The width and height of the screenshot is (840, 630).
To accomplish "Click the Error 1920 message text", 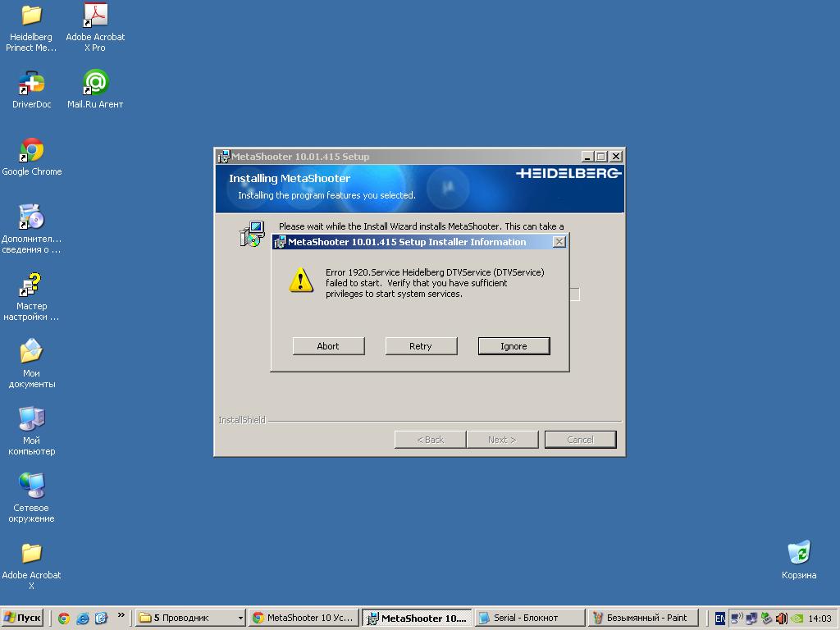I will (x=435, y=283).
